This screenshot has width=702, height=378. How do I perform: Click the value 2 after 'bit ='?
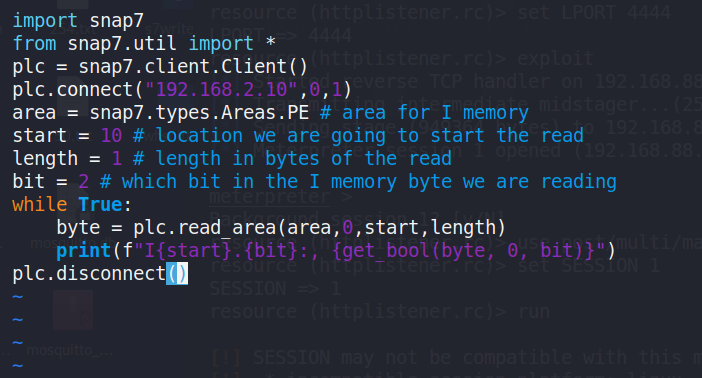click(x=84, y=182)
